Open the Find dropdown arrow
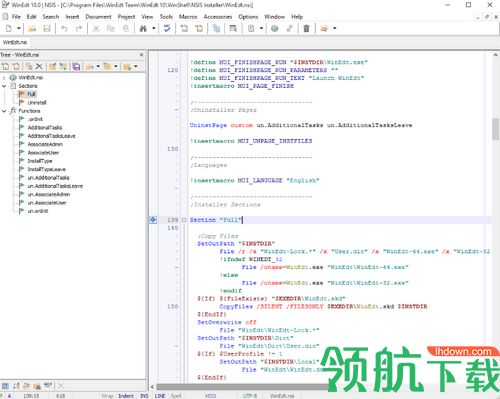 [x=154, y=29]
